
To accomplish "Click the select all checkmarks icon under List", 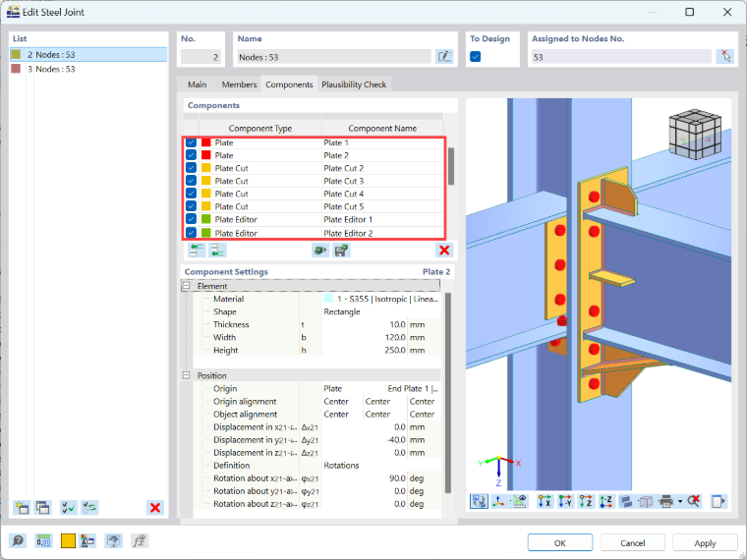I will [69, 507].
